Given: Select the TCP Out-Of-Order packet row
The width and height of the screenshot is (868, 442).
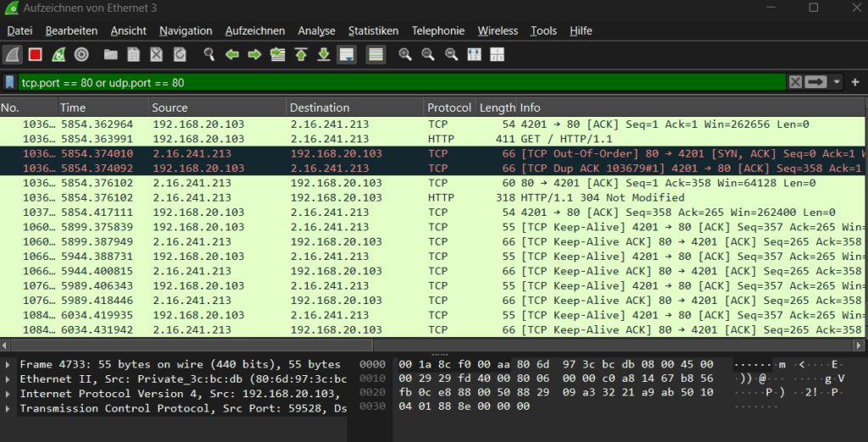Looking at the screenshot, I should click(431, 153).
